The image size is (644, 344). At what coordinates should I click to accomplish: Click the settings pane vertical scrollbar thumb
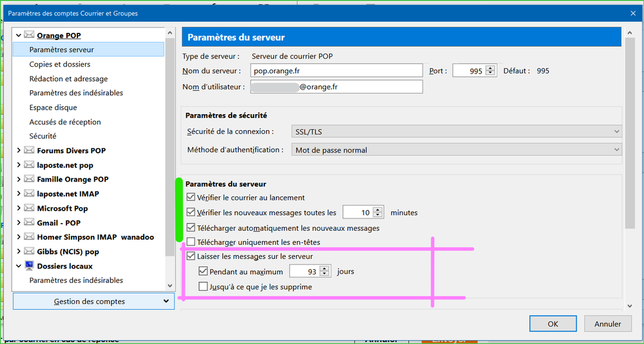coord(630,133)
